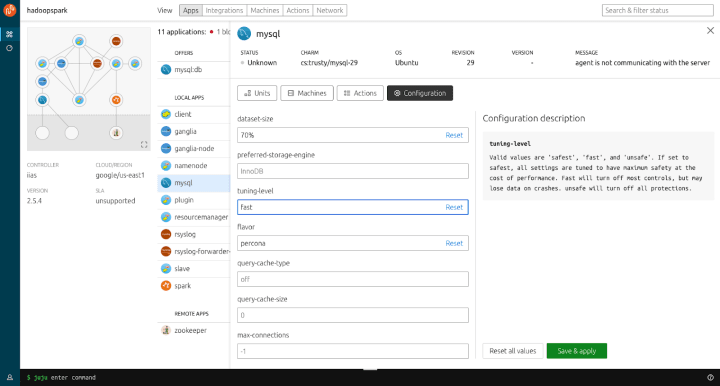Reset the dataset-size value
Viewport: 720px width, 386px height.
coord(454,135)
